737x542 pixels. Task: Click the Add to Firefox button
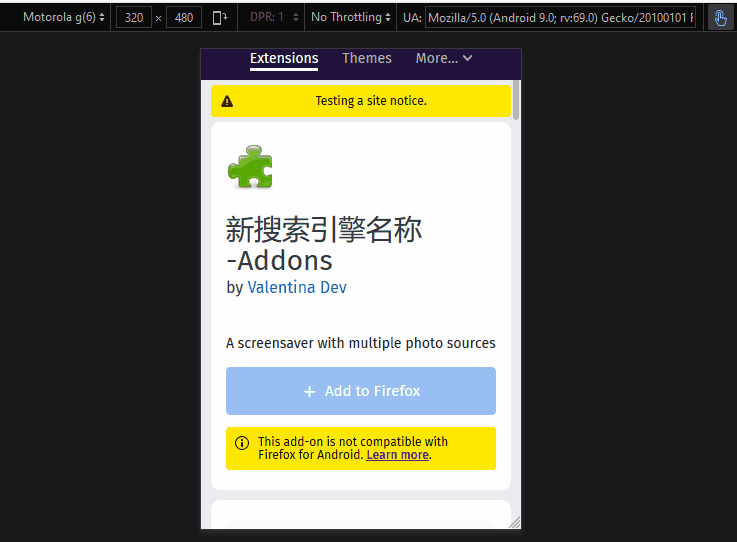click(x=361, y=391)
